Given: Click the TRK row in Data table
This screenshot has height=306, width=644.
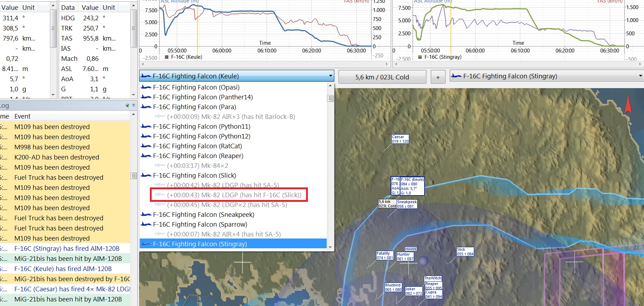Looking at the screenshot, I should 95,28.
